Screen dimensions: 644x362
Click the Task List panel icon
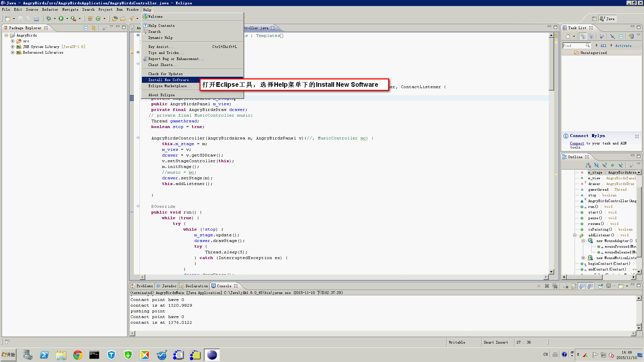coord(565,27)
